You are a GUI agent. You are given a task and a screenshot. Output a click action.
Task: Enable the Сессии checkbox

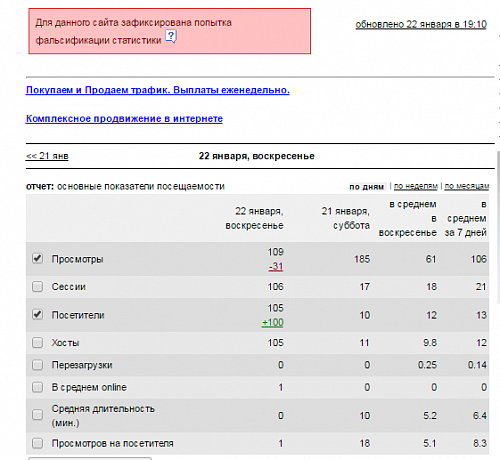pos(37,286)
